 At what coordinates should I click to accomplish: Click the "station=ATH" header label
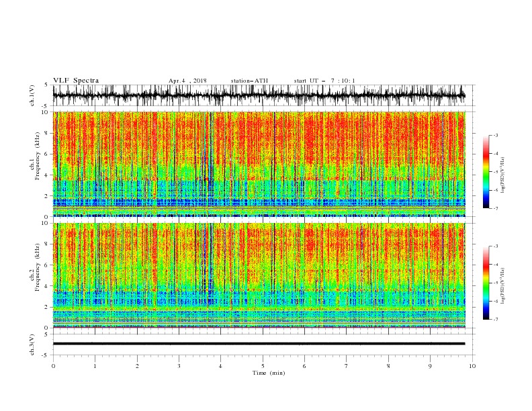(x=249, y=81)
